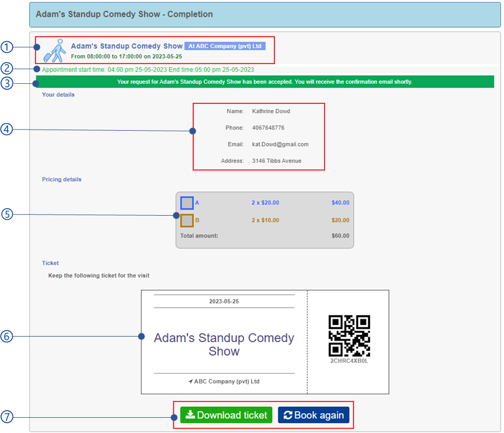The height and width of the screenshot is (433, 504).
Task: Click the ticket code 2CHRC4XB0L
Action: coord(349,361)
